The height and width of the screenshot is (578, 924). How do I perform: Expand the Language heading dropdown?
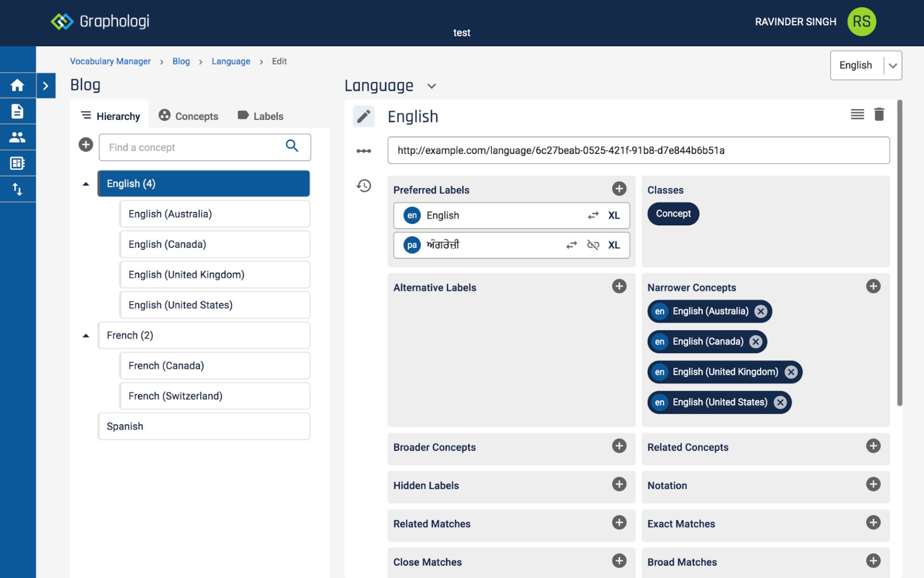point(432,86)
